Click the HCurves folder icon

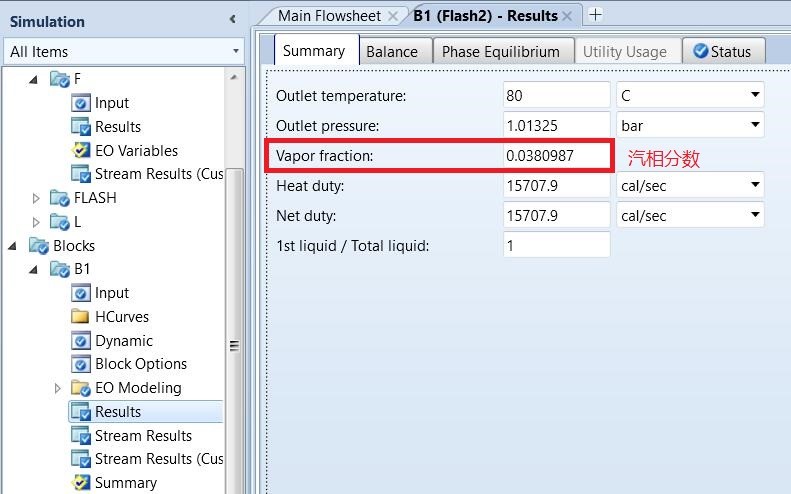(x=81, y=317)
